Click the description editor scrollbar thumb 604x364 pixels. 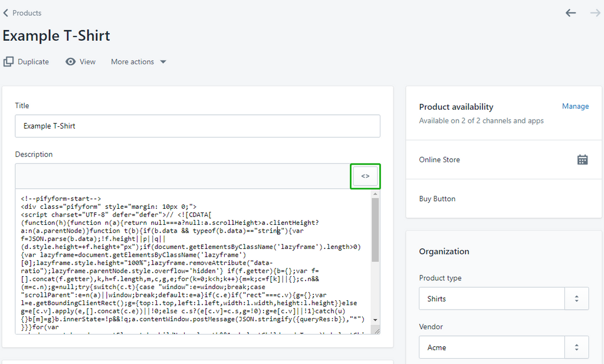pos(375,230)
